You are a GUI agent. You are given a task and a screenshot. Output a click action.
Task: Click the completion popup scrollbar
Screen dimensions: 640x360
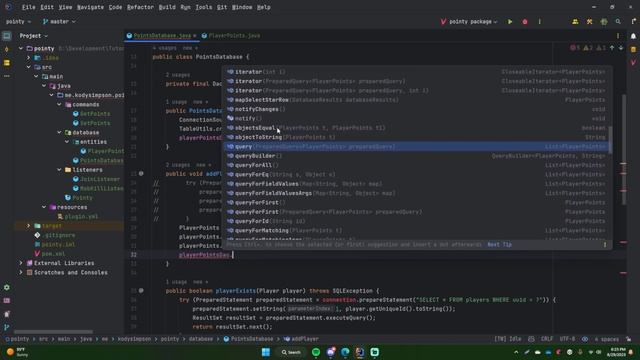coord(610,140)
